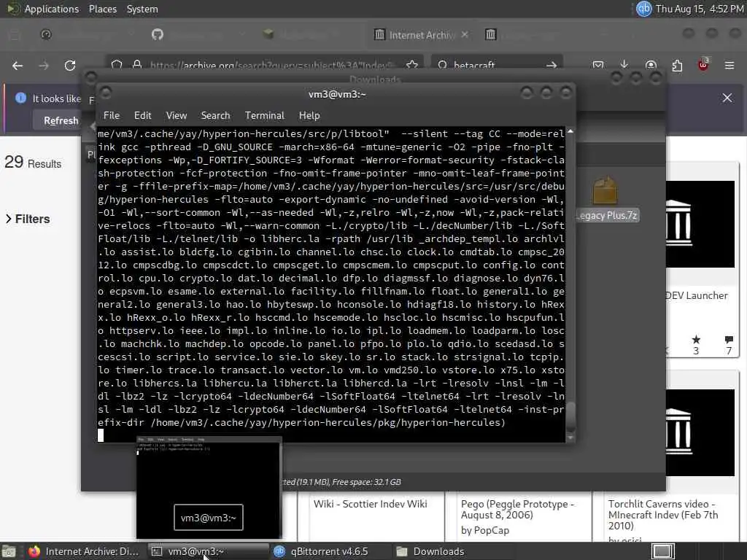Click the archive thumbnail above DEV Launcher
Viewport: 747px width, 560px height.
(700, 224)
